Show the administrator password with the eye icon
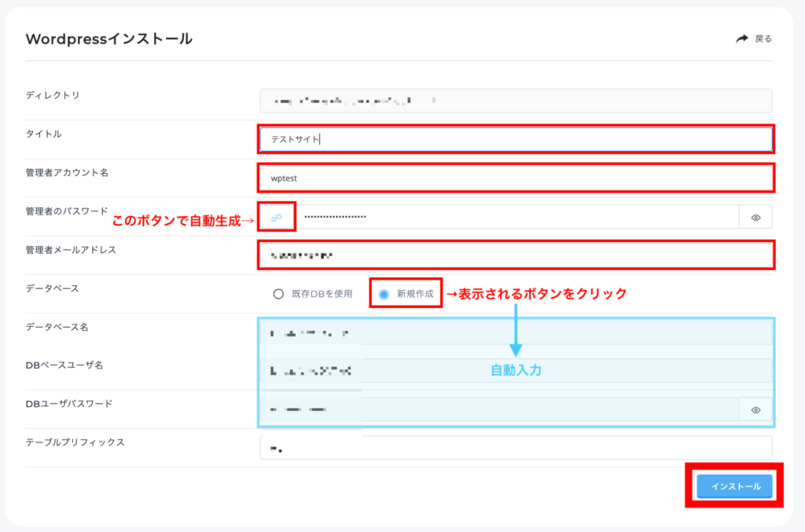Screen dimensions: 805x532 755,218
